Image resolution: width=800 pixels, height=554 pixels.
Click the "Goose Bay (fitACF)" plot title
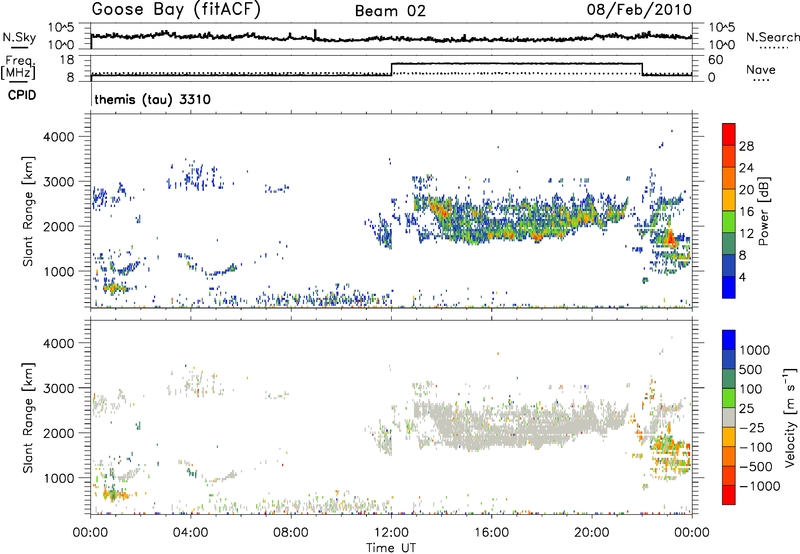coord(176,9)
